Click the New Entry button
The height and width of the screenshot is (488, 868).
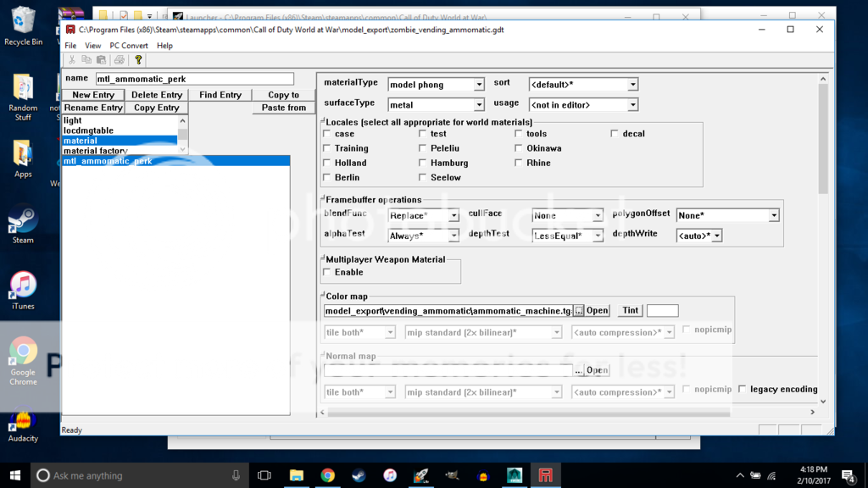tap(93, 95)
